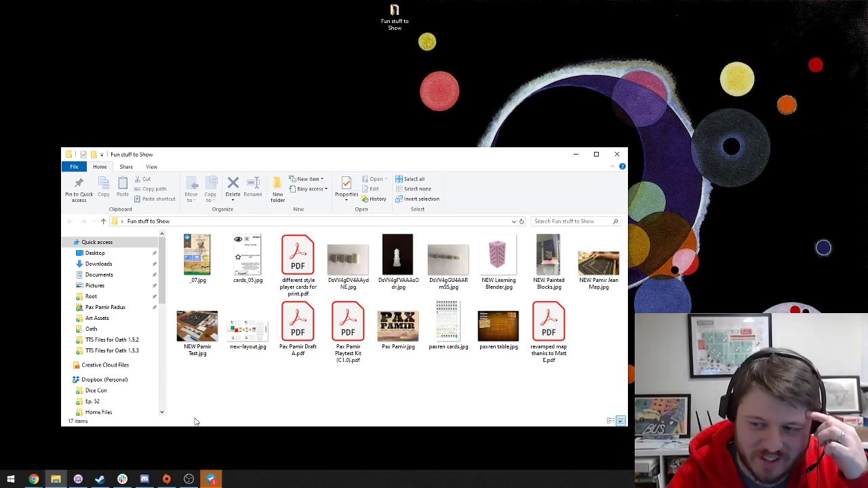Click the navigation pane scroll down arrow

click(161, 412)
